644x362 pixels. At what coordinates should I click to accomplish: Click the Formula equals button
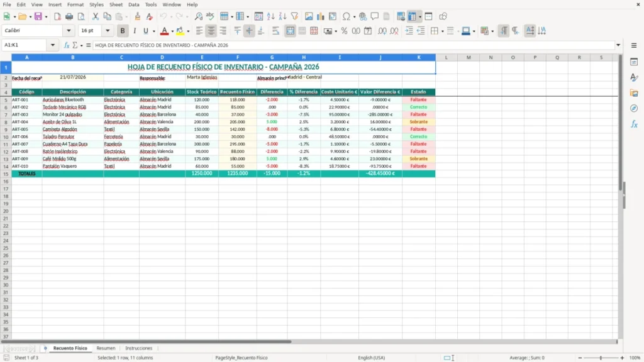coord(88,45)
